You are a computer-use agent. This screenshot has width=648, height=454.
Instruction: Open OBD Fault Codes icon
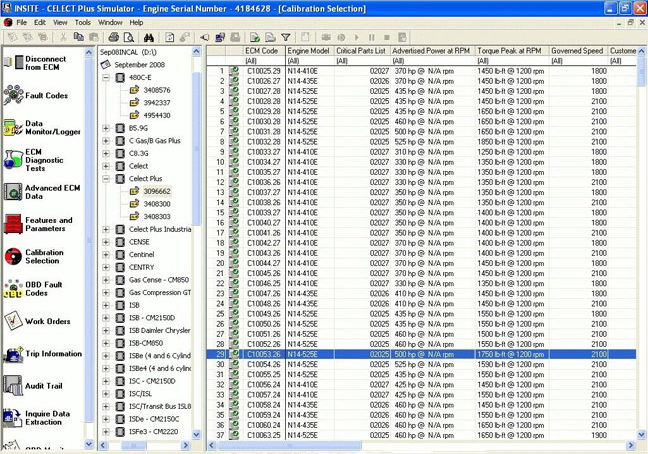(x=13, y=289)
